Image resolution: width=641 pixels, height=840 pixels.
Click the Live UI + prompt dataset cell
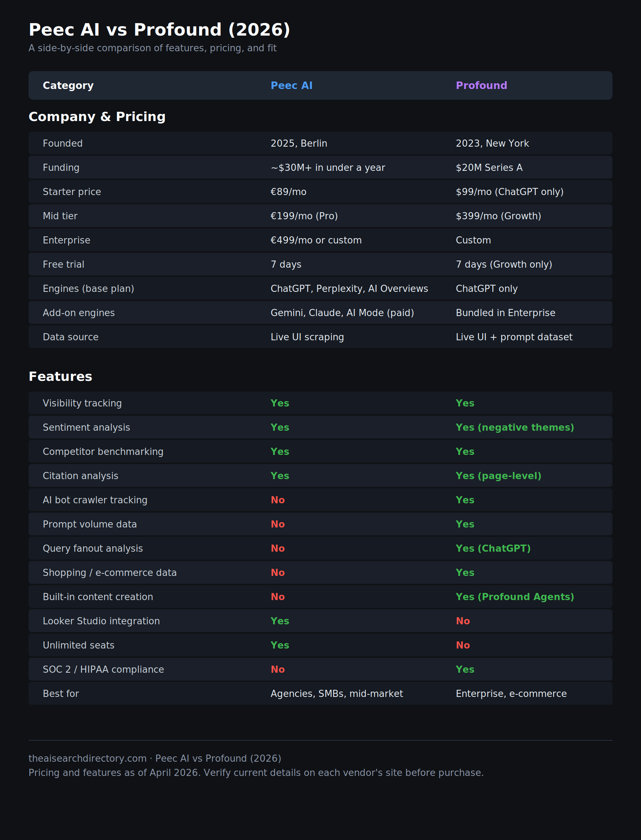pos(514,337)
